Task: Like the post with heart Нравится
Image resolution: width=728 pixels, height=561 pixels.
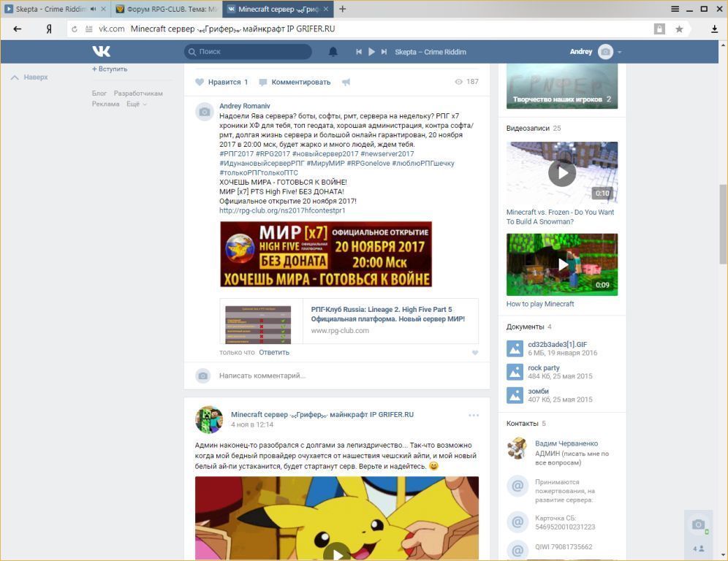Action: (x=221, y=82)
